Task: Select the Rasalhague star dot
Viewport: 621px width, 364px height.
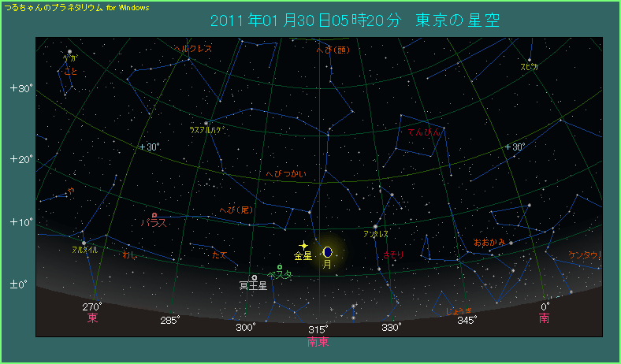Action: pyautogui.click(x=206, y=123)
